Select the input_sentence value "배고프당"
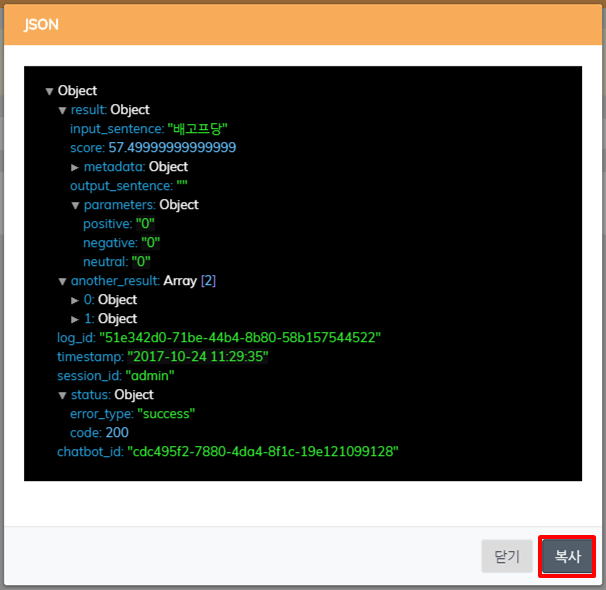The width and height of the screenshot is (606, 590). point(197,129)
